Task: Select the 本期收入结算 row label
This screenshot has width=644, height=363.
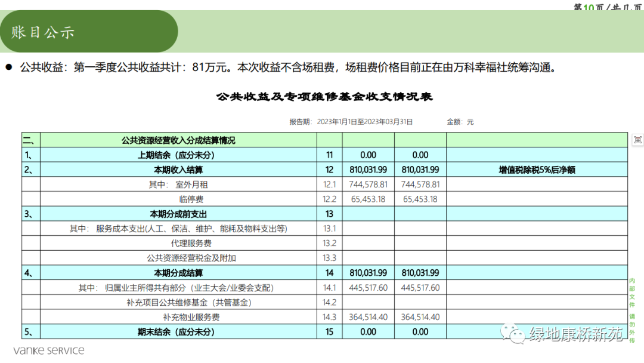Action: (178, 170)
